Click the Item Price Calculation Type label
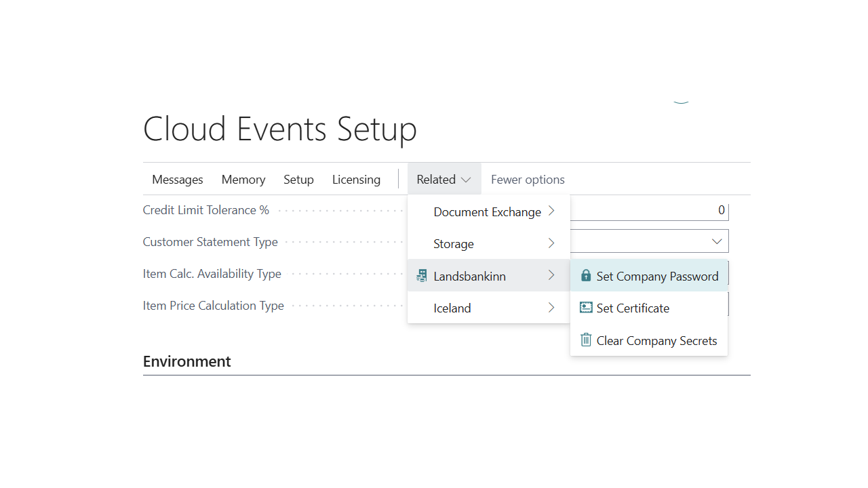 tap(213, 306)
